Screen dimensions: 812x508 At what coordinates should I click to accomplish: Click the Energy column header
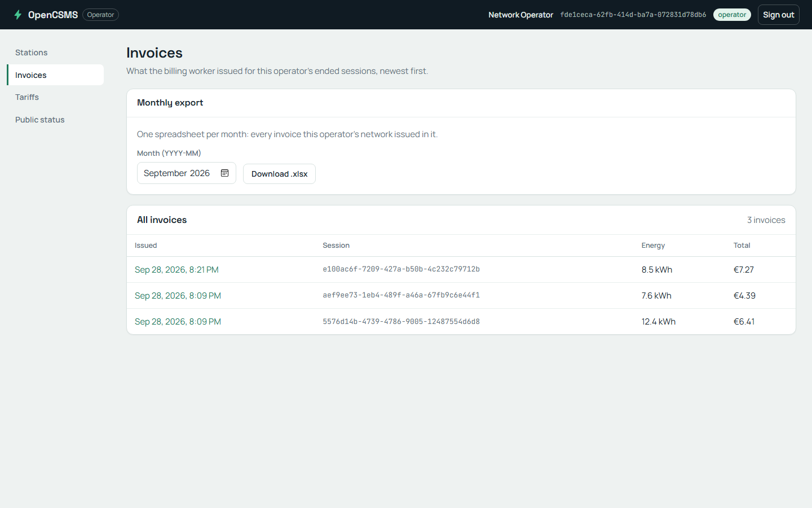pos(653,246)
